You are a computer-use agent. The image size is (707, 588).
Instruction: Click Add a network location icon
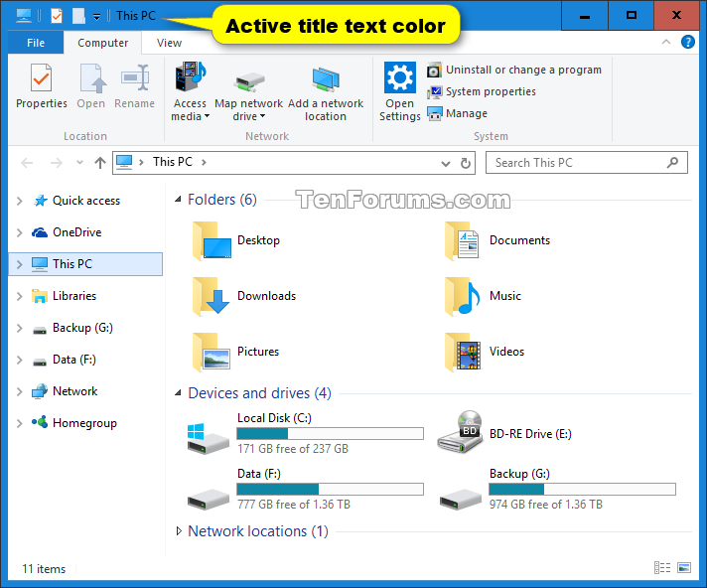(326, 78)
